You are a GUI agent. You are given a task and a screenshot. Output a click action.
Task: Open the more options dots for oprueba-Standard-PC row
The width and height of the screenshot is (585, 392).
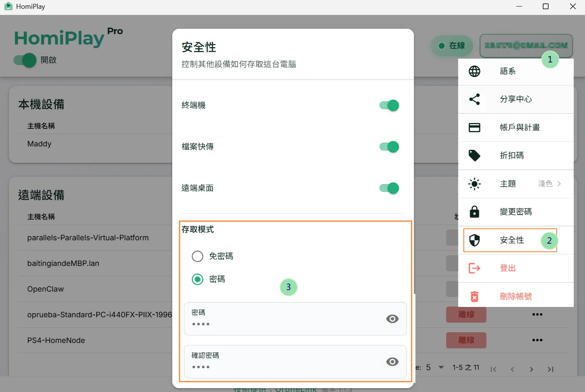point(537,315)
